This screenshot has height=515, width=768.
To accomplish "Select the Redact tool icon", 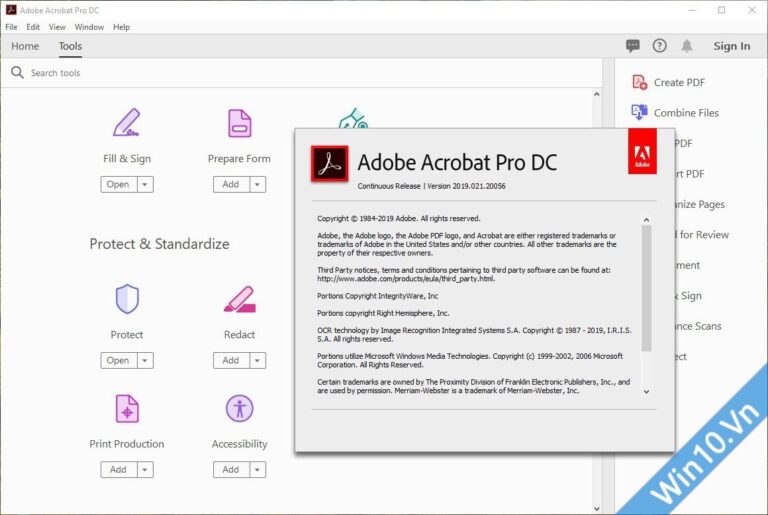I will tap(240, 299).
